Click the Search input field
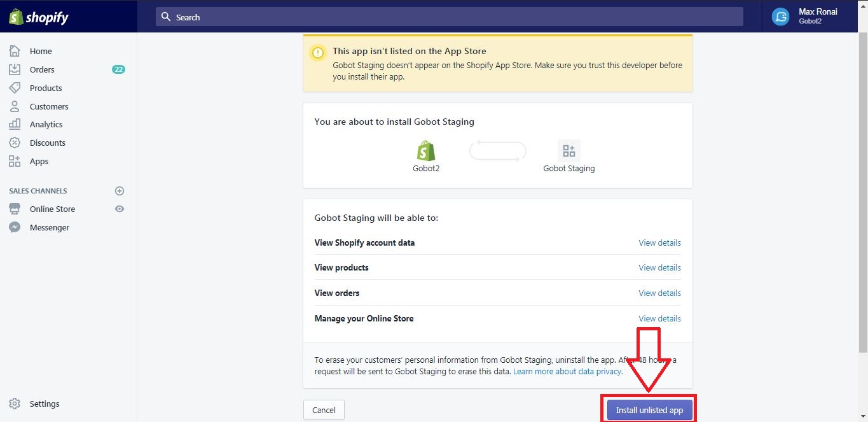The width and height of the screenshot is (868, 422). (x=449, y=17)
